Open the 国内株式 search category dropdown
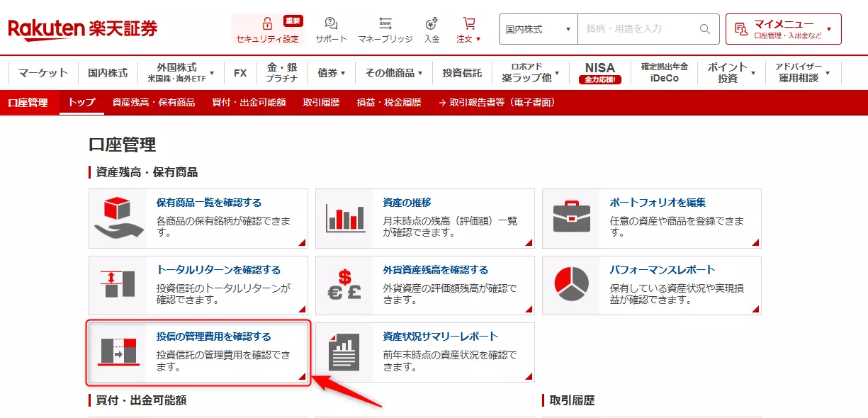The width and height of the screenshot is (868, 418). click(539, 29)
